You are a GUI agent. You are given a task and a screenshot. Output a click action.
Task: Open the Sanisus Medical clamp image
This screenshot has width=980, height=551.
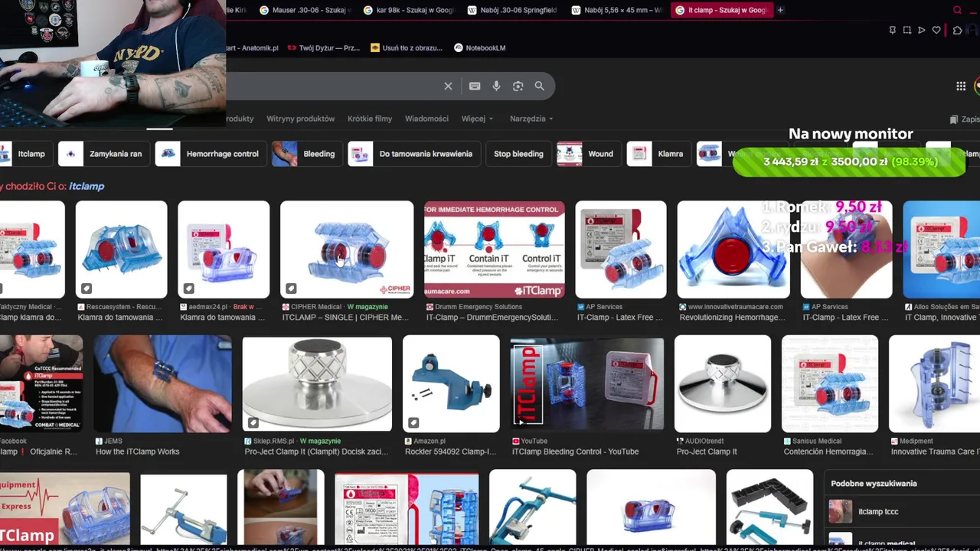click(x=830, y=383)
